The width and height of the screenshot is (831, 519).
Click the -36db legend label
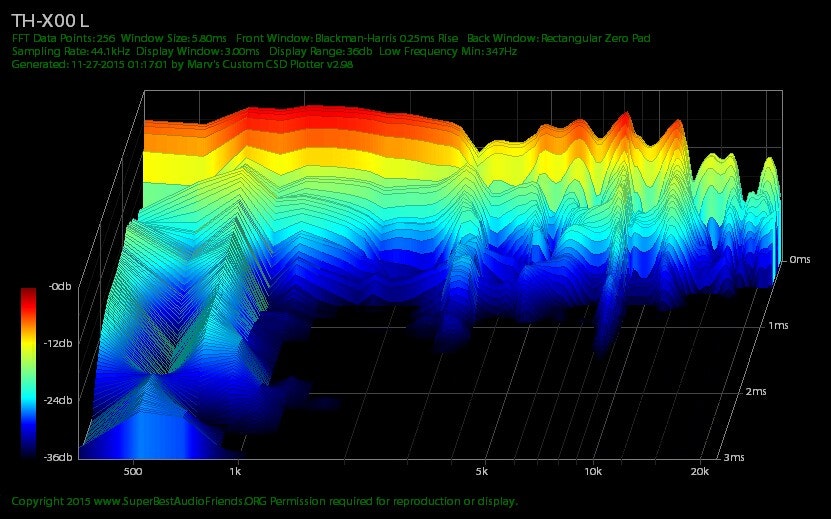coord(58,457)
